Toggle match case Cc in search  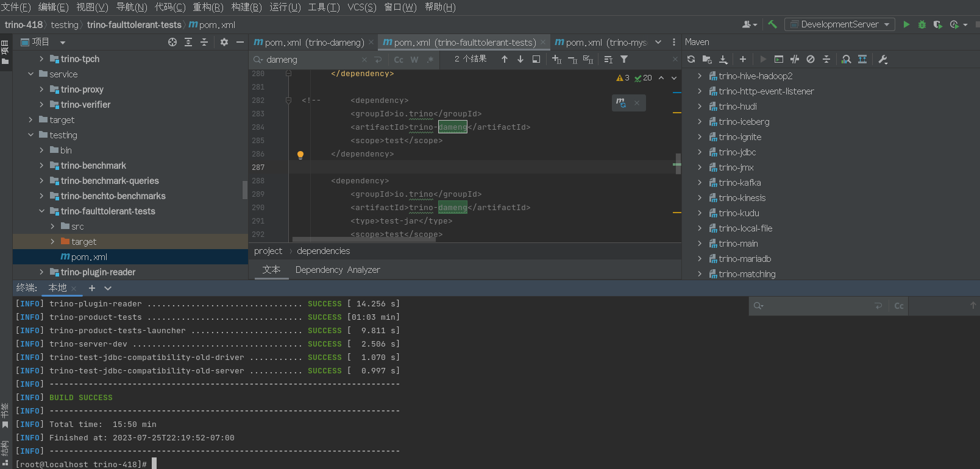[399, 60]
